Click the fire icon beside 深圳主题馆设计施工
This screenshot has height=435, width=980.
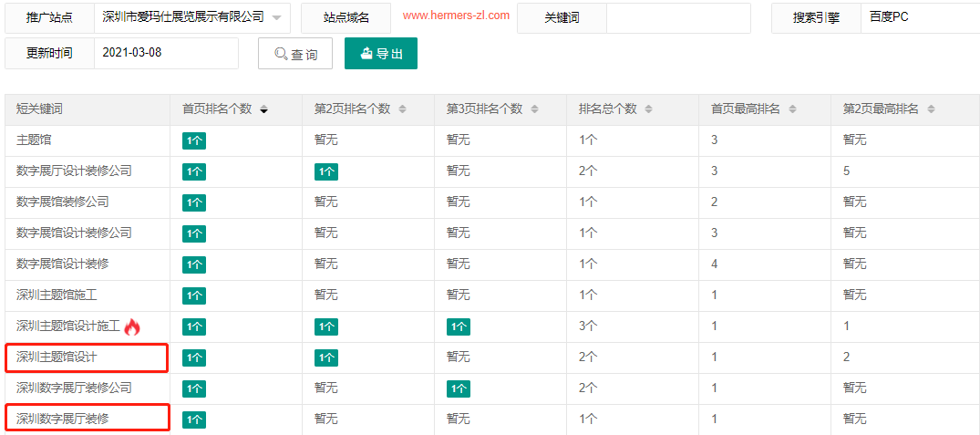tap(132, 326)
